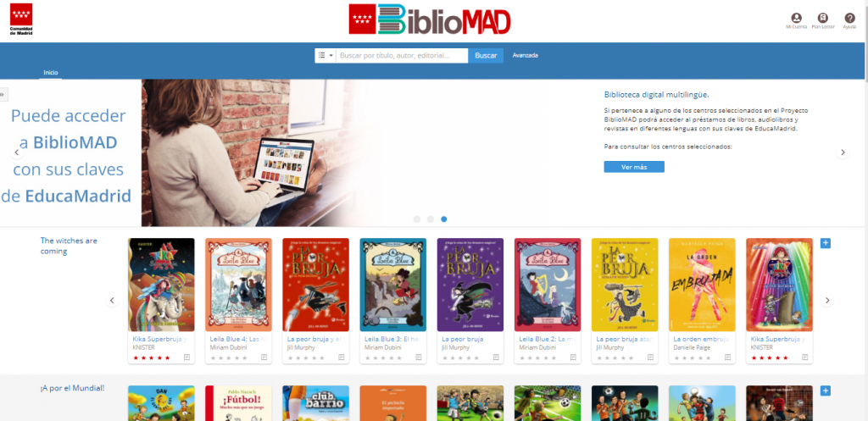The image size is (868, 421).
Task: Click list icon under La peor bruja atac... by Jill Murphy
Action: 650,357
